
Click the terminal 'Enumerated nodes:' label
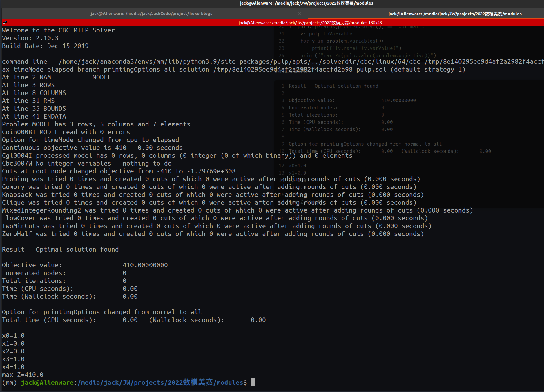34,273
